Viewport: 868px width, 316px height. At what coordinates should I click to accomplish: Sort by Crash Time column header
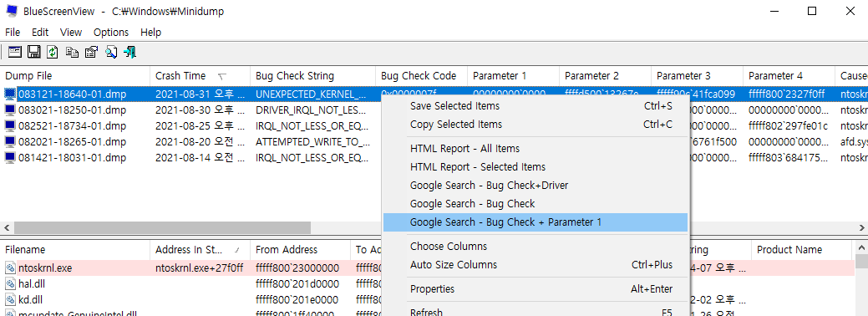point(200,76)
